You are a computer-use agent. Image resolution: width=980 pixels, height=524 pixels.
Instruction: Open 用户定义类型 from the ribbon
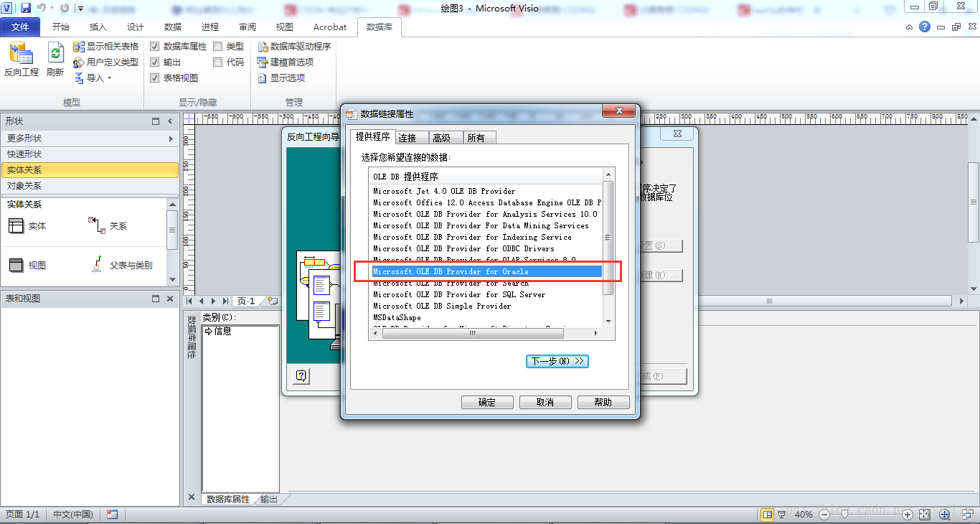pyautogui.click(x=105, y=62)
